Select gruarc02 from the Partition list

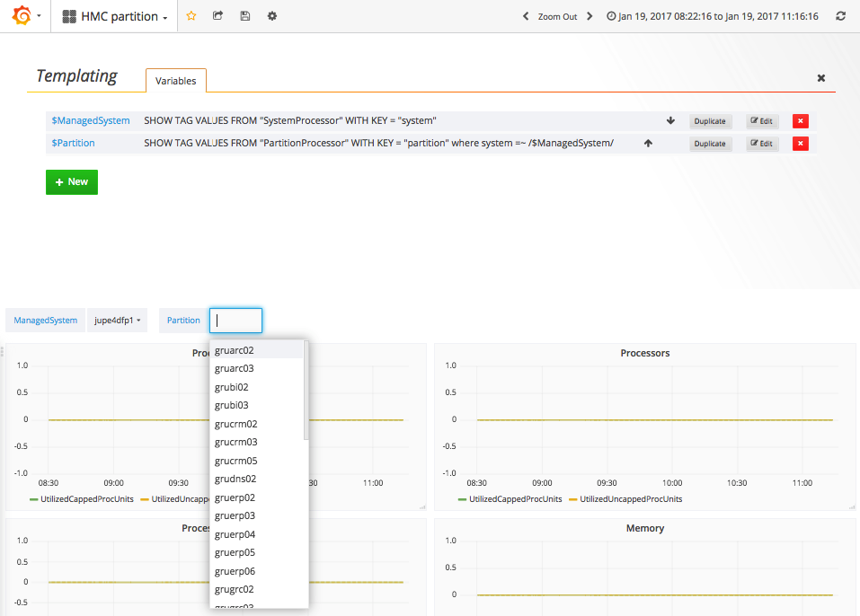coord(235,350)
